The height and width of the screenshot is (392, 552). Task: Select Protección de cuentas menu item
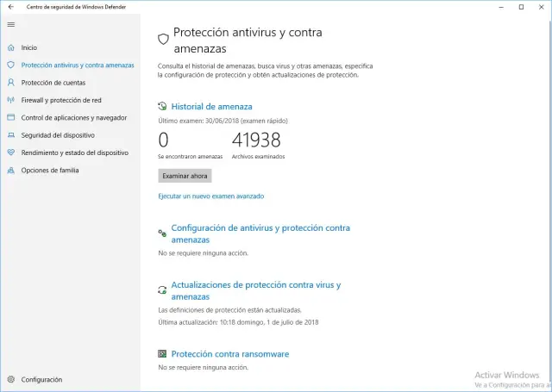(x=53, y=83)
